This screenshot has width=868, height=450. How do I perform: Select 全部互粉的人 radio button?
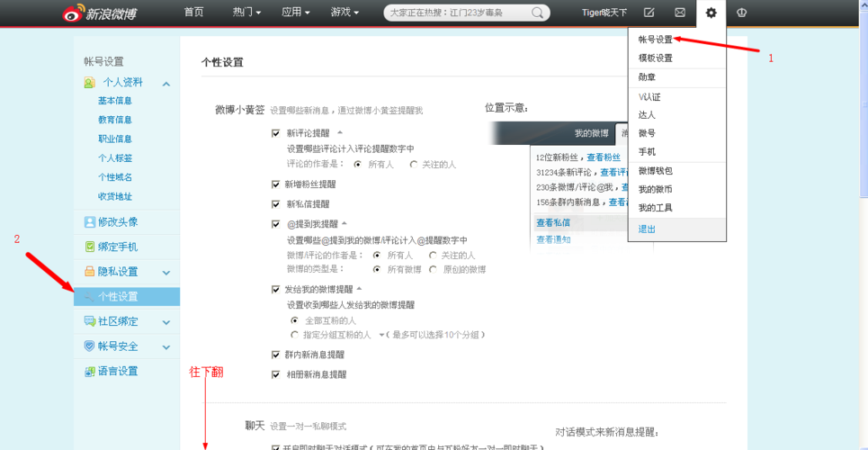tap(294, 321)
